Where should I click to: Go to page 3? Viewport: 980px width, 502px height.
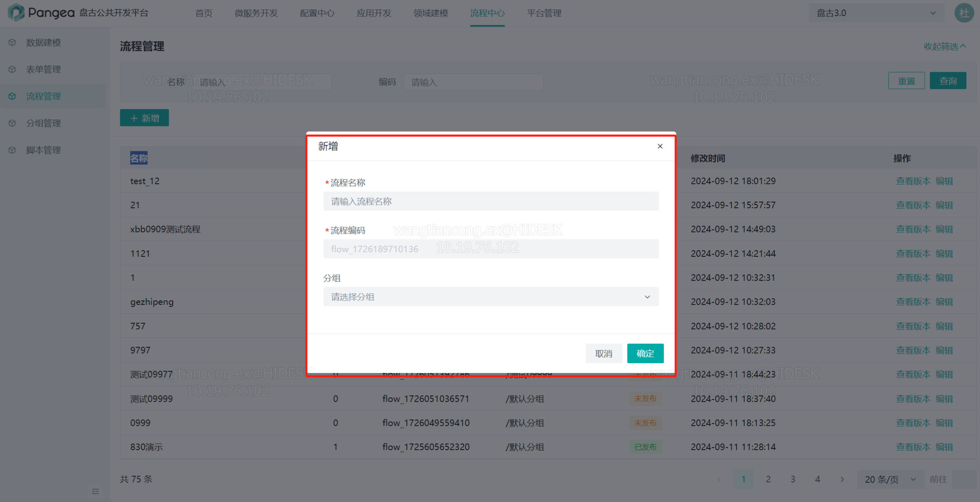point(793,479)
